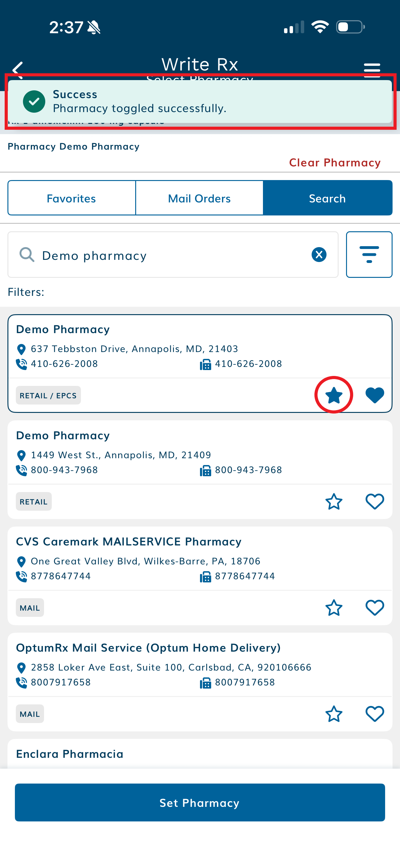Heart OptumRx Mail Service pharmacy
The image size is (400, 868).
click(x=375, y=714)
